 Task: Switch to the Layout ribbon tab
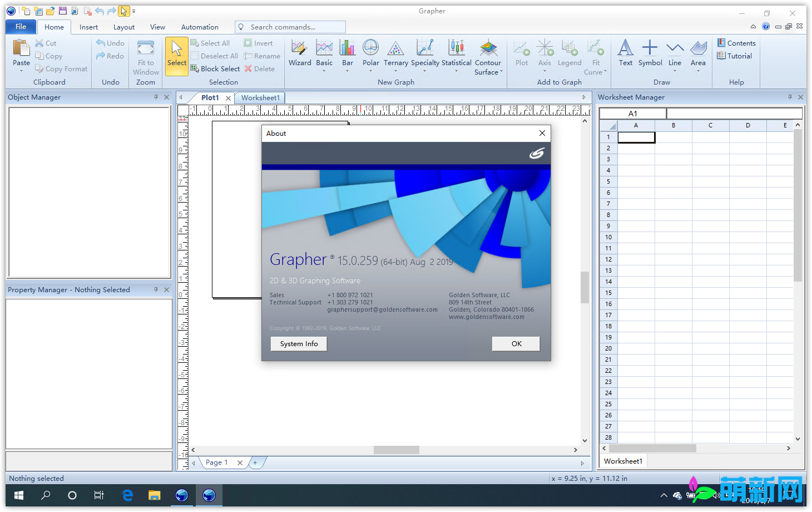[123, 27]
